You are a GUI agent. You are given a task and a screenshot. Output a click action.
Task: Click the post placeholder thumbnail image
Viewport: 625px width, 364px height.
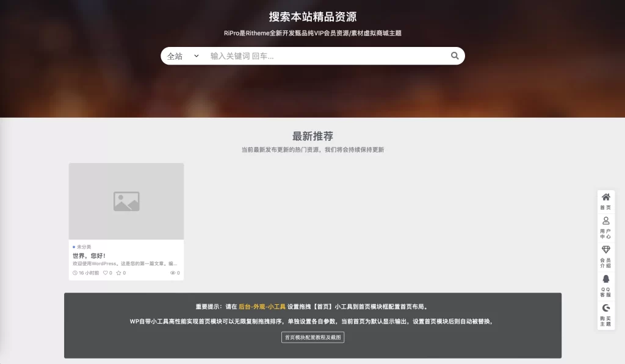(126, 201)
